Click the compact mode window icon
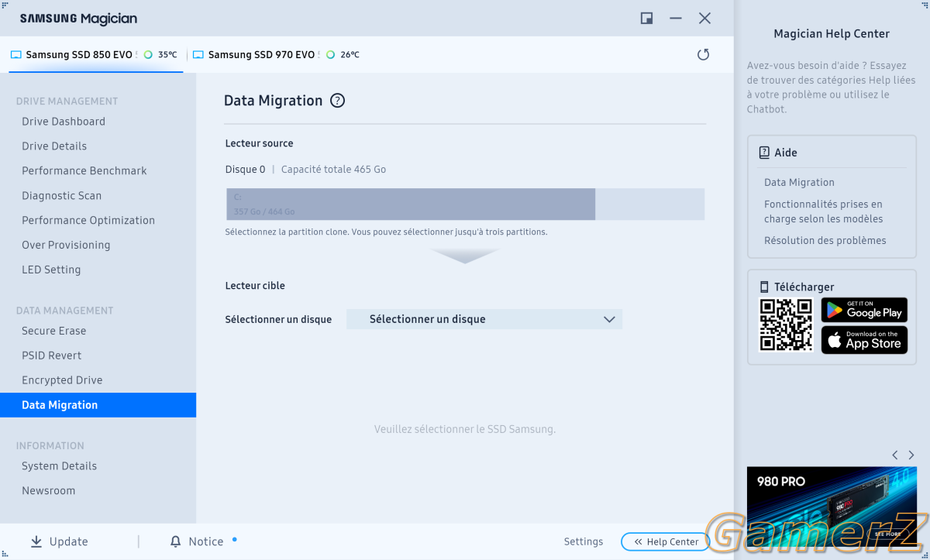Image resolution: width=930 pixels, height=560 pixels. coord(646,19)
